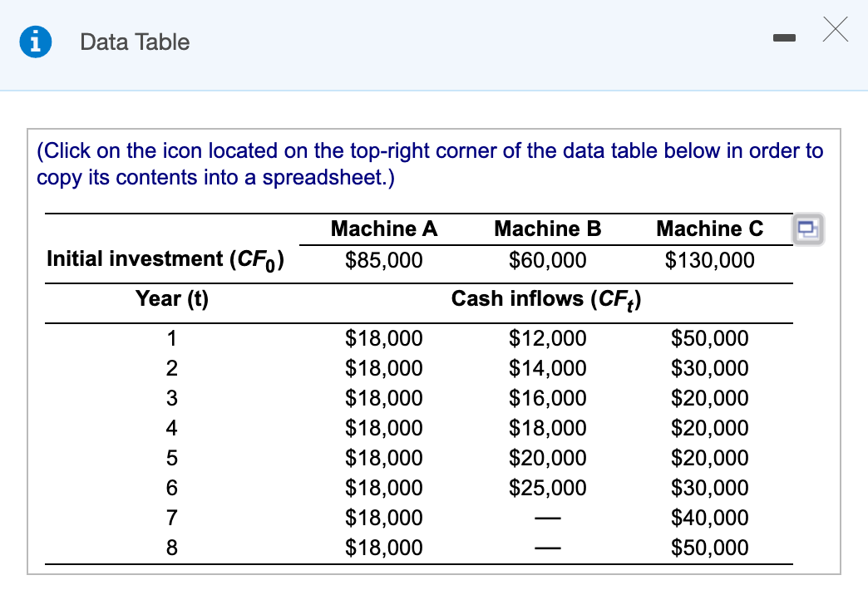Click Machine C's $130,000 initial investment

pos(709,261)
